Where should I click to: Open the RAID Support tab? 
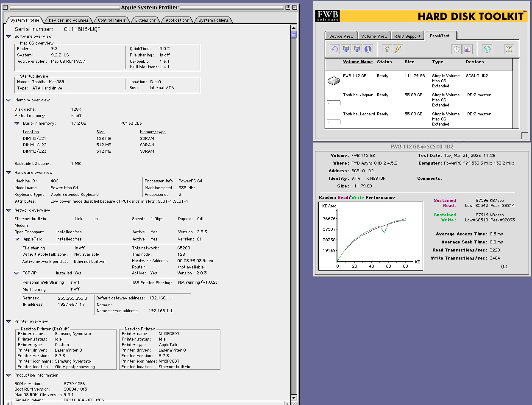click(x=407, y=36)
